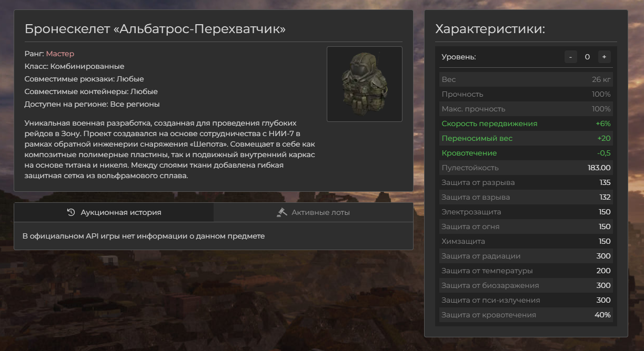Click the history clock icon beside Аукционная история
This screenshot has height=351, width=644.
(x=71, y=212)
